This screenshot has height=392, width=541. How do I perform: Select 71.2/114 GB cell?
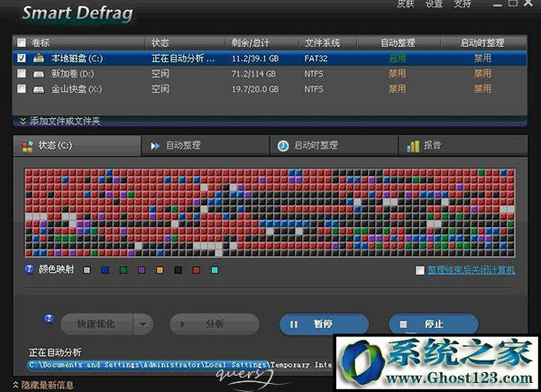coord(253,74)
